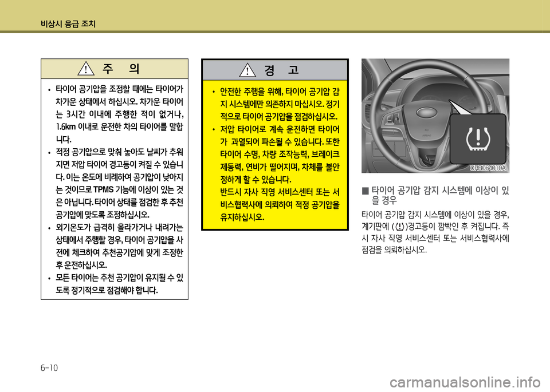
Task: Click the line 점검을 의뢰하십시오.
Action: tap(394, 250)
